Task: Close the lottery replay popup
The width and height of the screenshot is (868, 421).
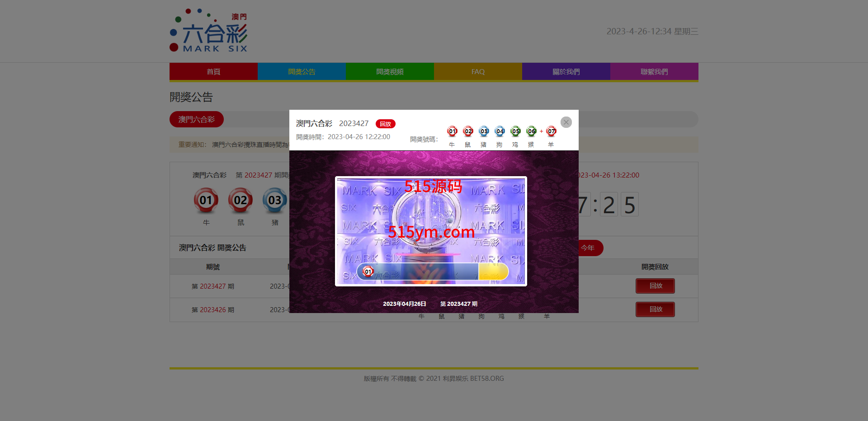Action: pyautogui.click(x=566, y=122)
